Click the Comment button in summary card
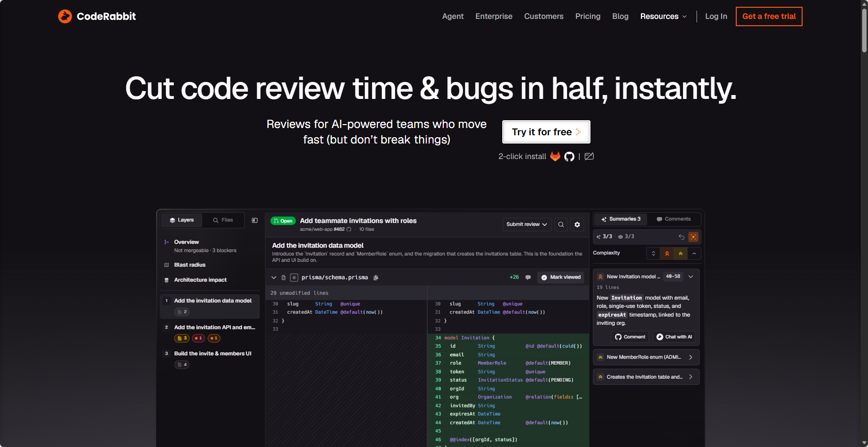This screenshot has width=868, height=447. (630, 337)
